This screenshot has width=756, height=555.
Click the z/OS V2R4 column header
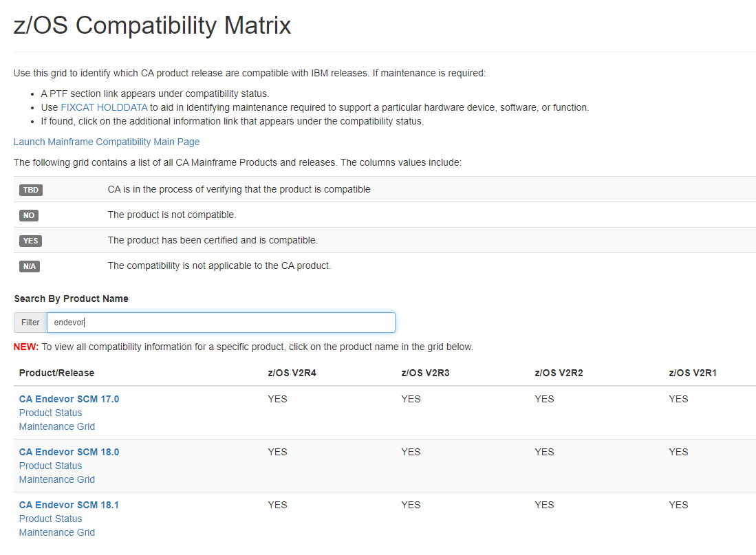(x=292, y=373)
